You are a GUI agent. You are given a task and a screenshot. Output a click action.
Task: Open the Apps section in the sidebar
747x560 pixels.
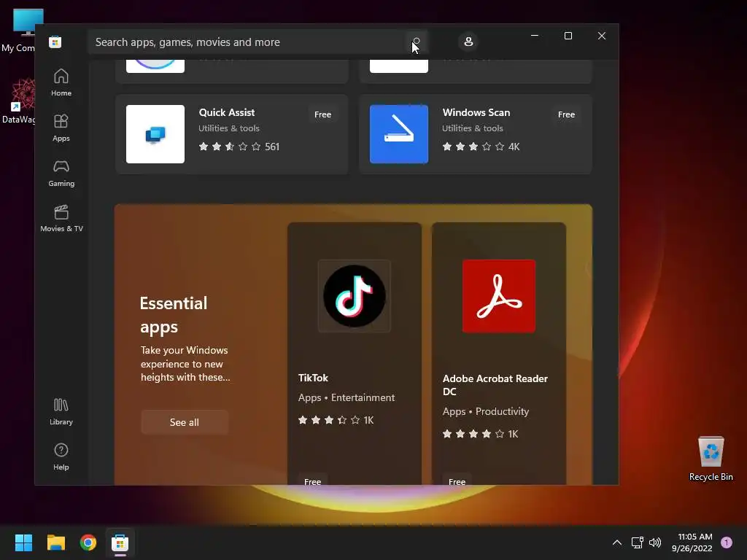coord(61,128)
